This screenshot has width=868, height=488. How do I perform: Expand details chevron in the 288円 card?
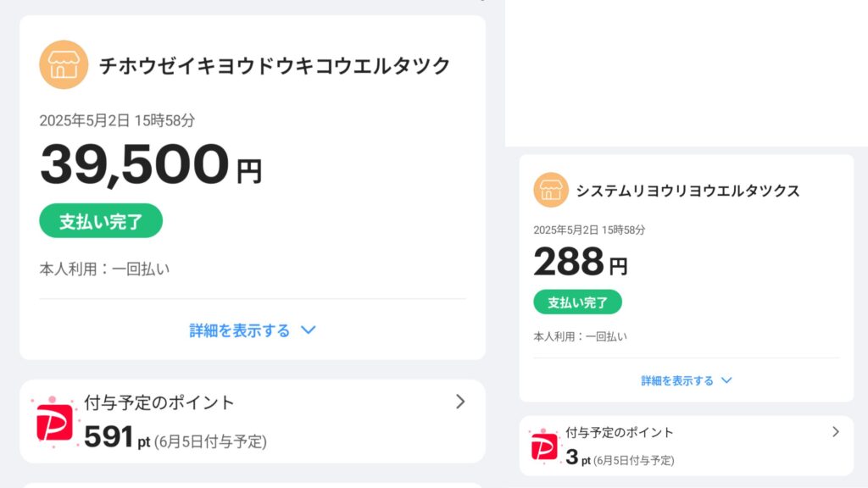[726, 381]
